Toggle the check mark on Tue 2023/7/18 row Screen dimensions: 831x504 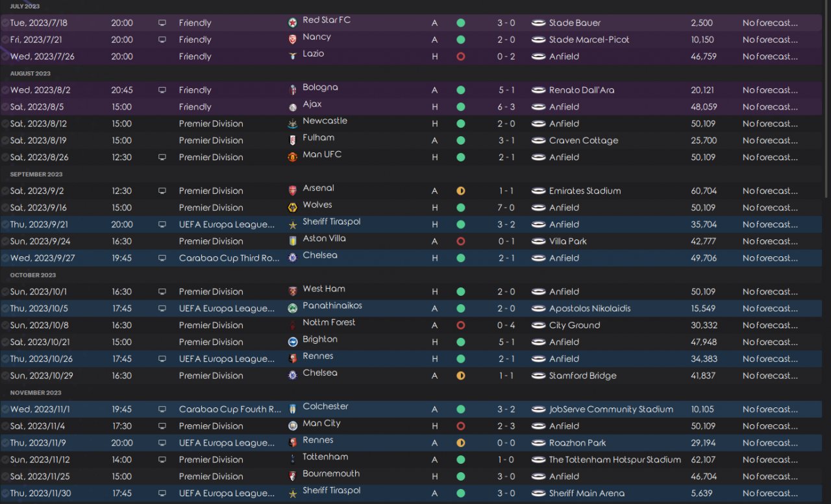click(5, 23)
